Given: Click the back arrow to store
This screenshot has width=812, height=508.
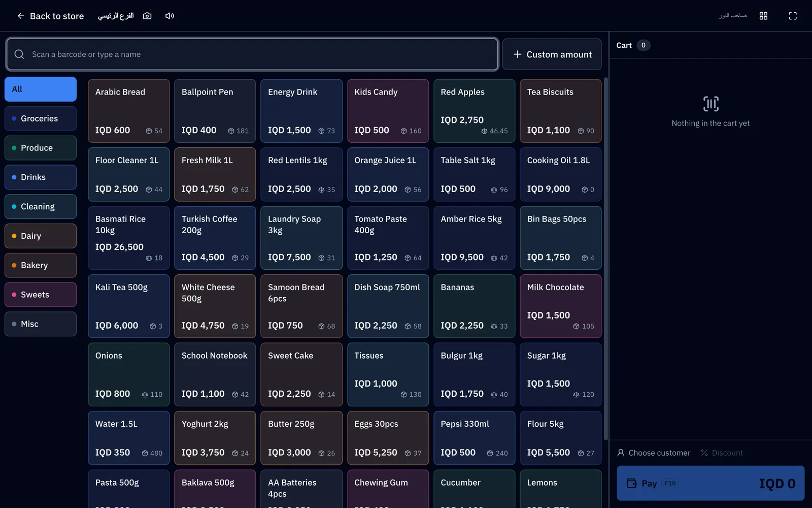Looking at the screenshot, I should 20,16.
